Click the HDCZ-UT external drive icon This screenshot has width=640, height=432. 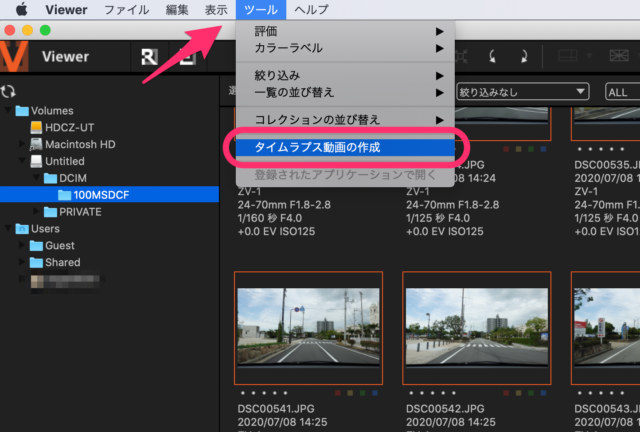[36, 127]
